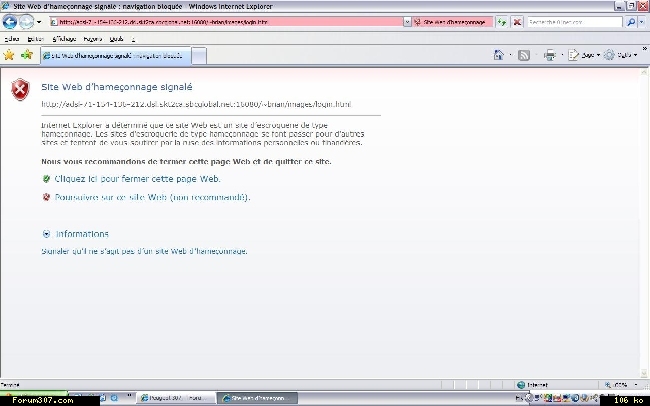Click the vertical scrollbar up arrow
This screenshot has height=406, width=650.
coord(645,72)
